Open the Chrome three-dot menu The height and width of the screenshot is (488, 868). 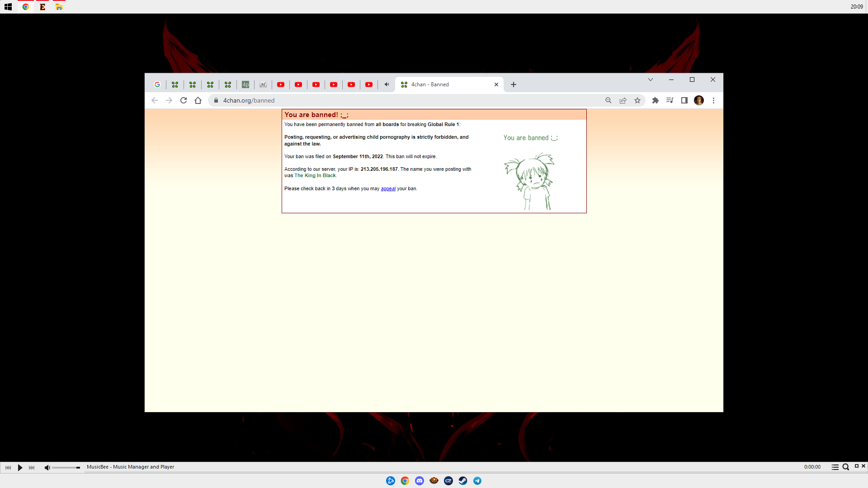tap(713, 100)
